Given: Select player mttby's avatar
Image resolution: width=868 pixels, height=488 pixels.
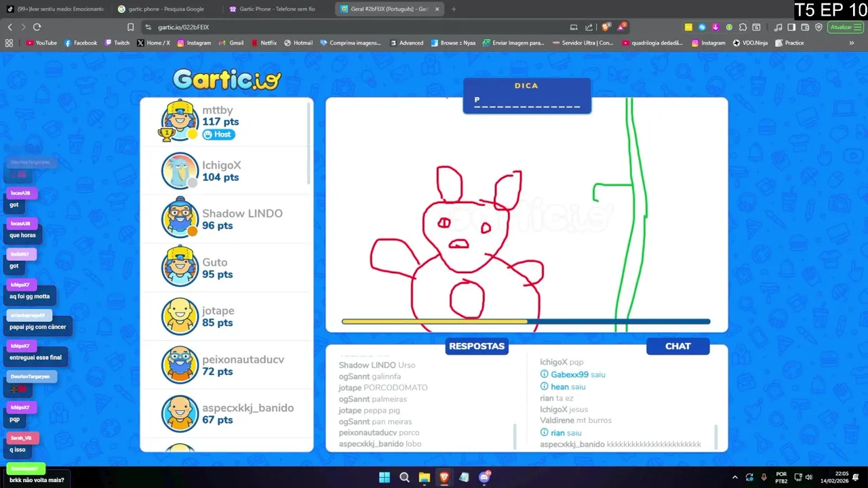Looking at the screenshot, I should pyautogui.click(x=180, y=121).
